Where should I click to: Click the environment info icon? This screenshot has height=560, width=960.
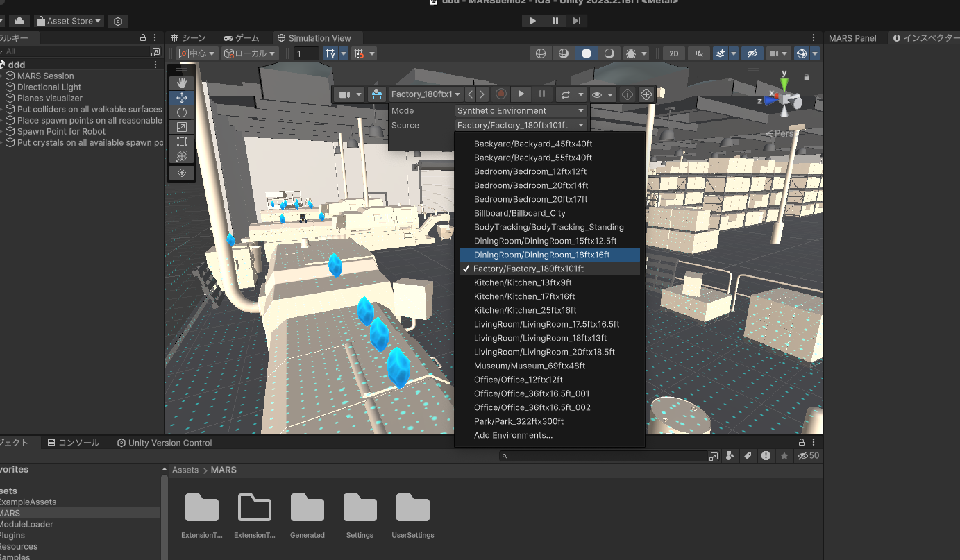[x=627, y=94]
